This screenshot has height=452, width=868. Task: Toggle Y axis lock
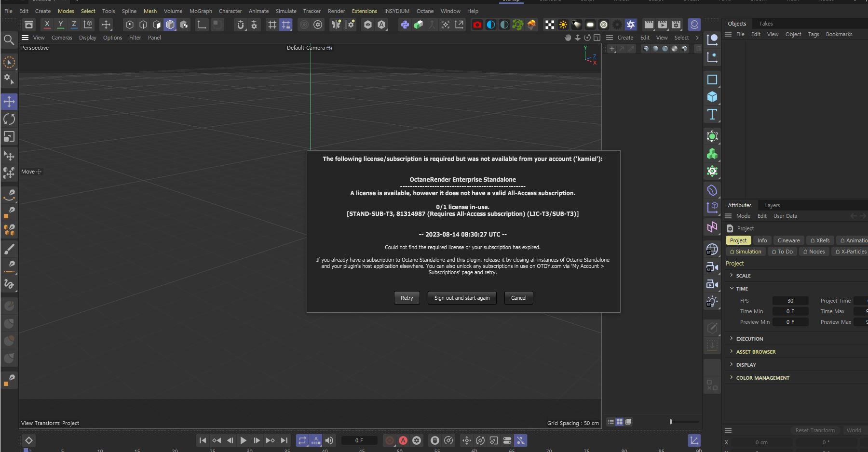60,25
